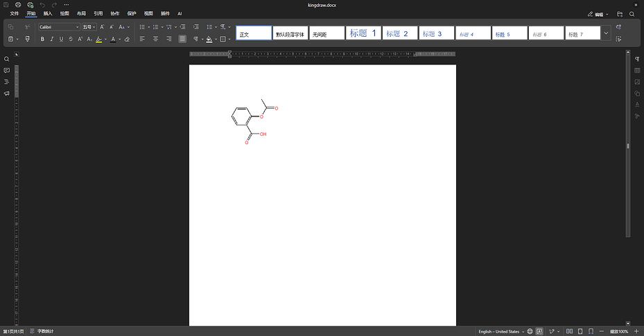
Task: Click the Replace icon in ribbon
Action: tap(618, 27)
